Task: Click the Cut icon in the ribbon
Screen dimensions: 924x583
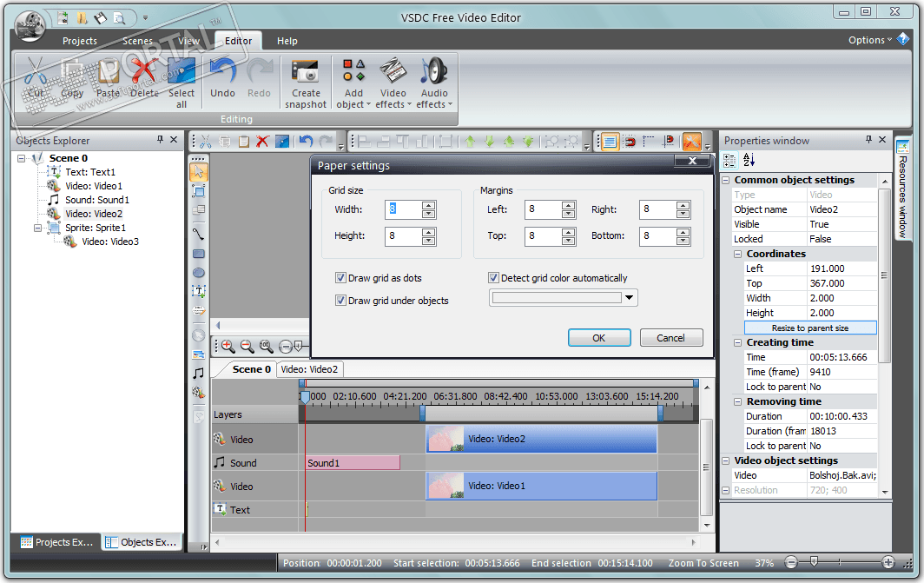Action: click(x=36, y=72)
